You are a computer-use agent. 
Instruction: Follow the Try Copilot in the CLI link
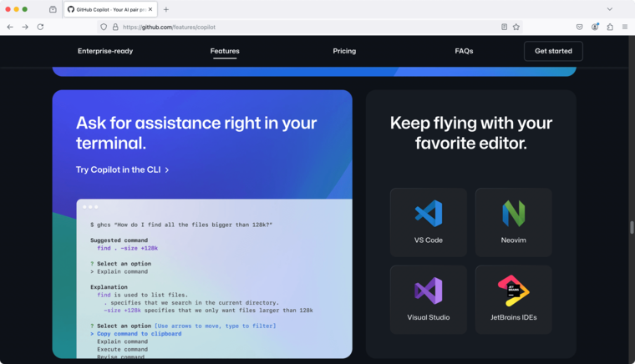[122, 169]
